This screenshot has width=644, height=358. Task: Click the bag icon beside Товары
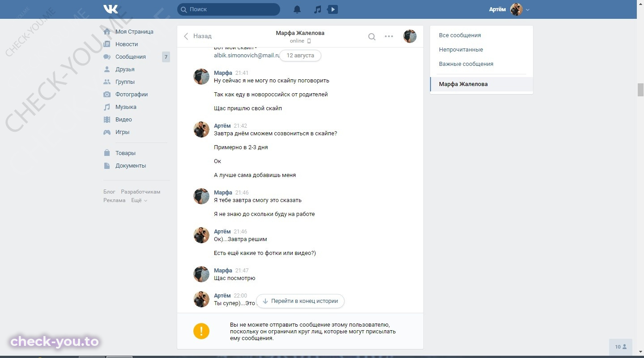[107, 153]
